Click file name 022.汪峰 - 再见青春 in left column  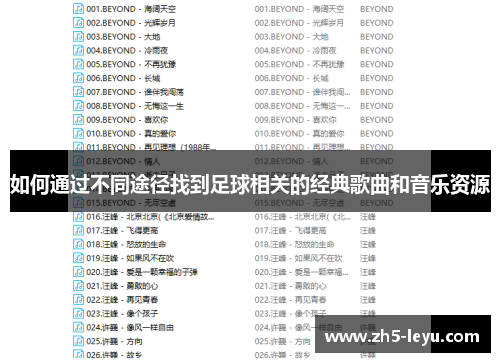(122, 300)
